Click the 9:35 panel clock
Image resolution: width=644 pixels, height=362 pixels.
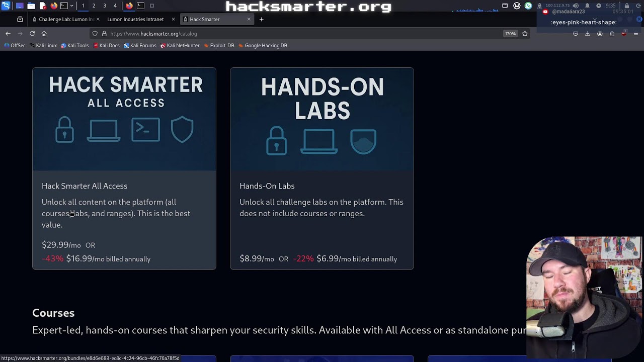611,6
